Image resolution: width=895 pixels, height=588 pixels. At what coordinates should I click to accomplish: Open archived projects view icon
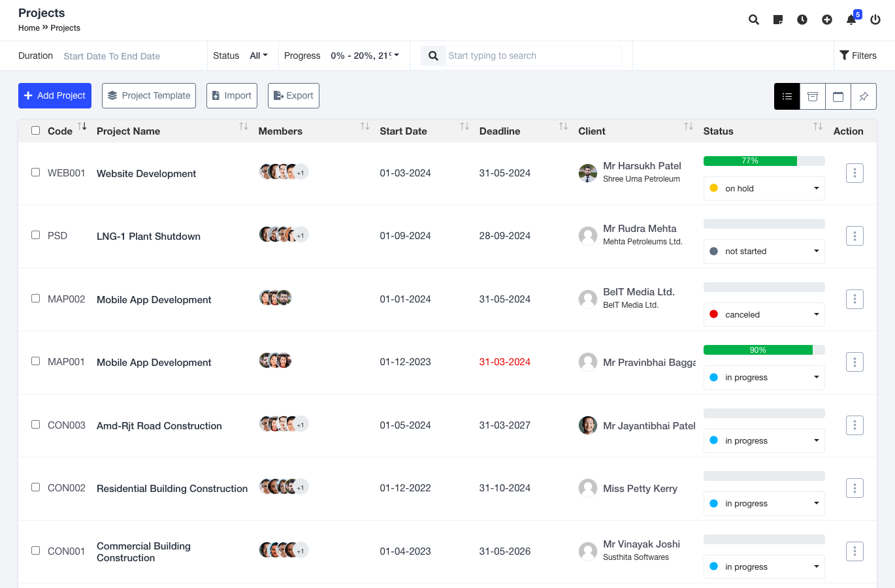pos(812,97)
